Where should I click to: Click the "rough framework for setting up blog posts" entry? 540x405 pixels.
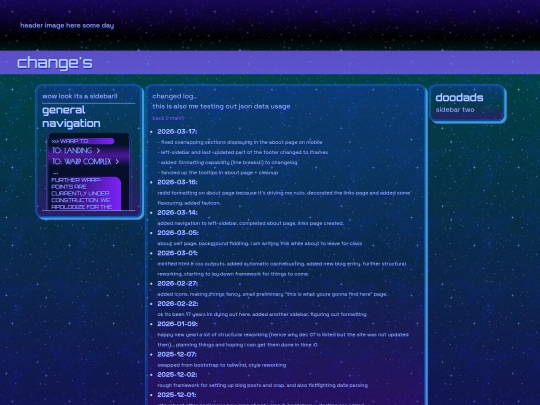262,385
